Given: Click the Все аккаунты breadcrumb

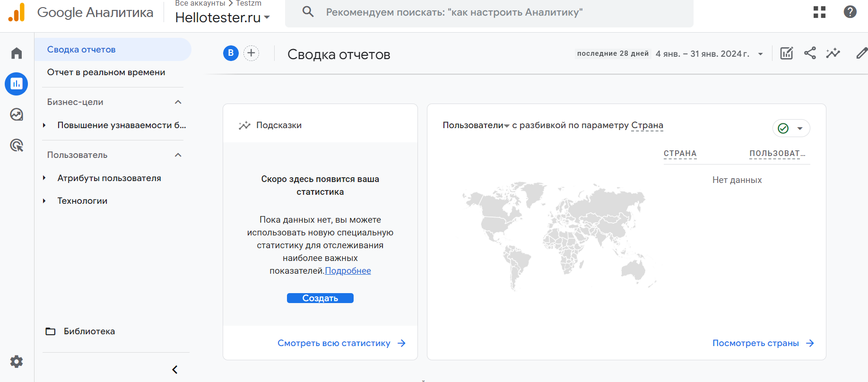Looking at the screenshot, I should [200, 3].
